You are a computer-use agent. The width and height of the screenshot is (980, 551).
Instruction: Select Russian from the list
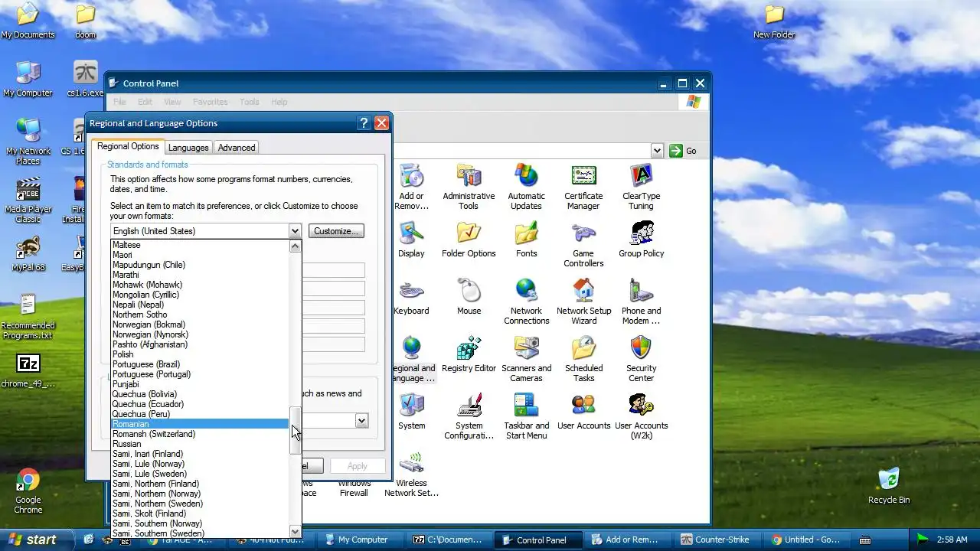click(x=200, y=444)
